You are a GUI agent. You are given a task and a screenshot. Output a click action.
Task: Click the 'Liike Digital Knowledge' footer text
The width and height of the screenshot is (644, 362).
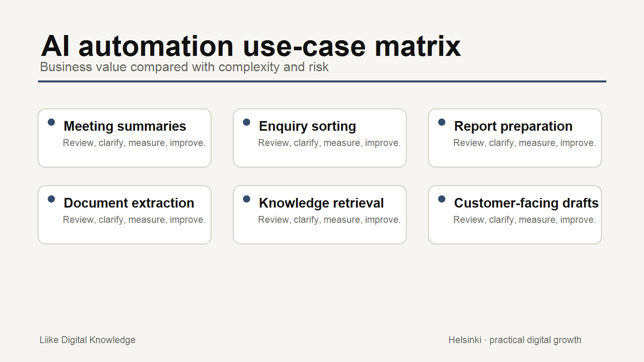pos(87,340)
